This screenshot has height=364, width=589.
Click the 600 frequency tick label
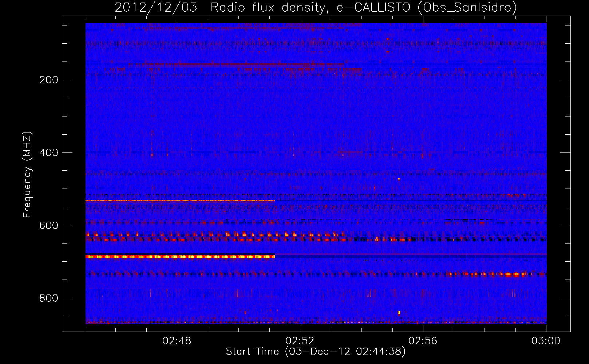[49, 225]
